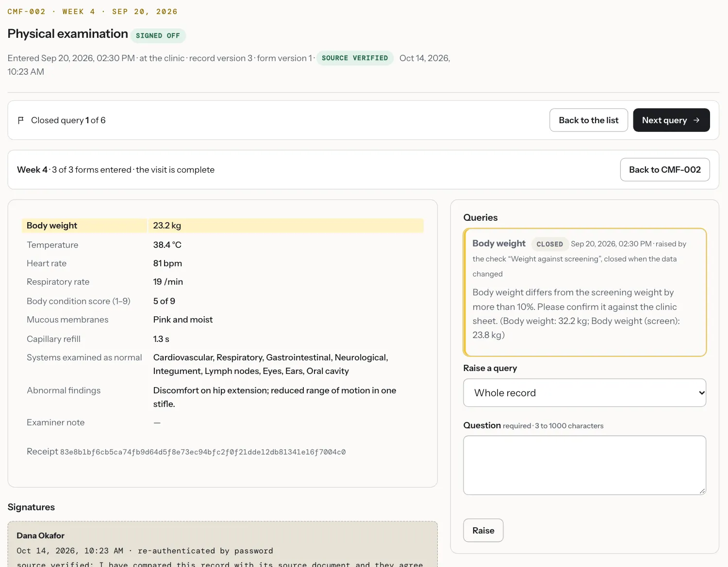
Task: Go to the Next query
Action: (x=671, y=120)
